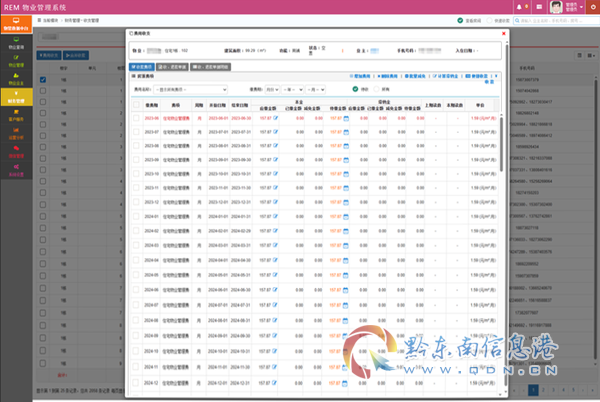Image resolution: width=600 pixels, height=402 pixels.
Task: Open the yellow yen finance sidebar item
Action: click(x=16, y=97)
